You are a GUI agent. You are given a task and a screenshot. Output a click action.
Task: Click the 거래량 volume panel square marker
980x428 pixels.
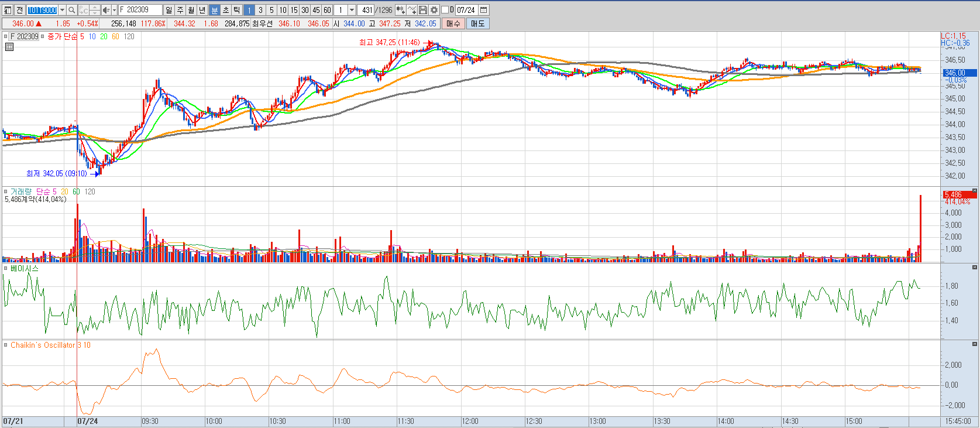[x=6, y=191]
